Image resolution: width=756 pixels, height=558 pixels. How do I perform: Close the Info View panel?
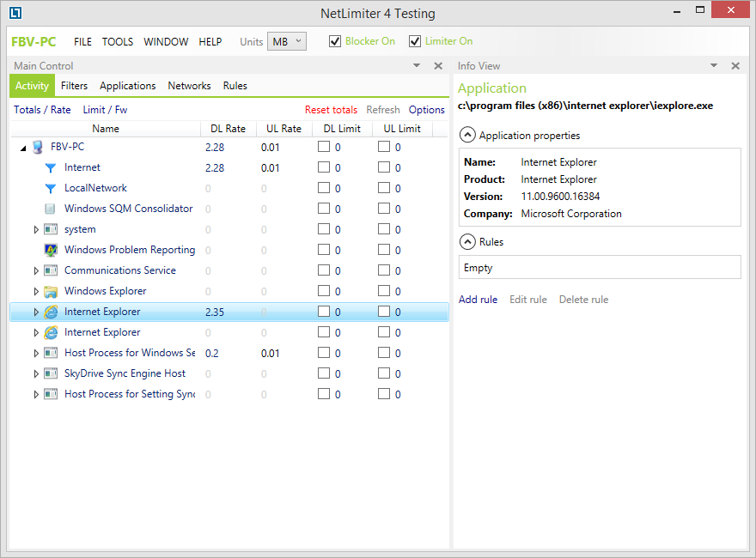(x=735, y=66)
